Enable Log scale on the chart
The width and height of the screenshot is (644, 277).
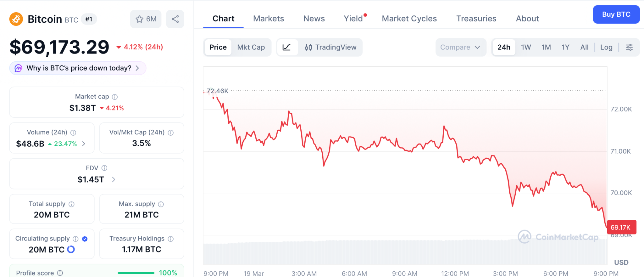pos(606,47)
